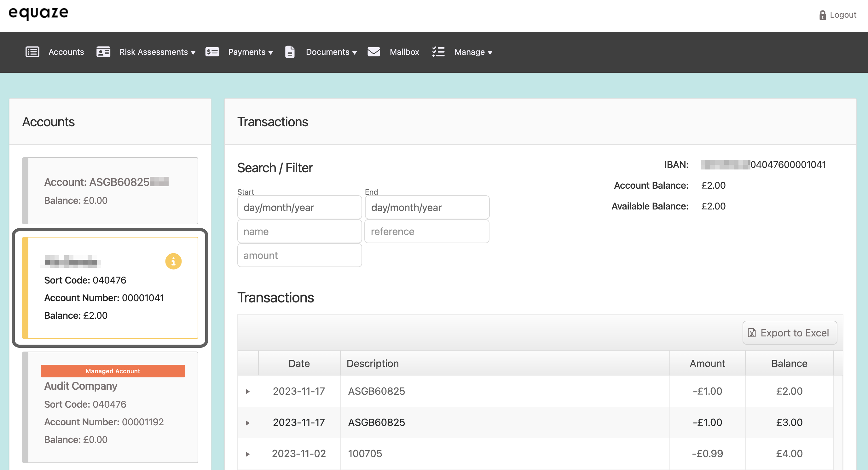Open the Manage dropdown menu
The height and width of the screenshot is (470, 868).
(473, 52)
